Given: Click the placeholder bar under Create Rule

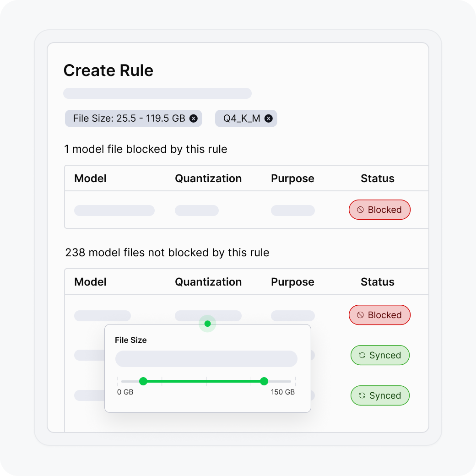Looking at the screenshot, I should [x=157, y=93].
